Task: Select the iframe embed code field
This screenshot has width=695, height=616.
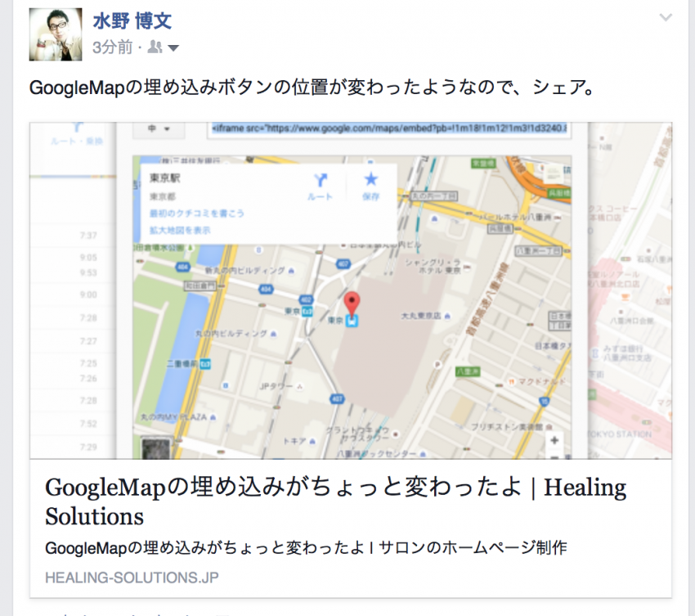Action: click(x=388, y=129)
